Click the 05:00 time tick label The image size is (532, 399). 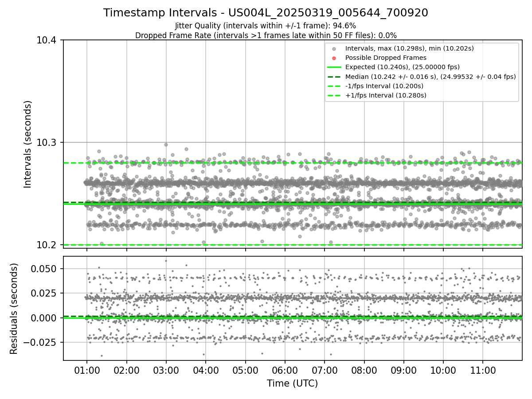[245, 370]
